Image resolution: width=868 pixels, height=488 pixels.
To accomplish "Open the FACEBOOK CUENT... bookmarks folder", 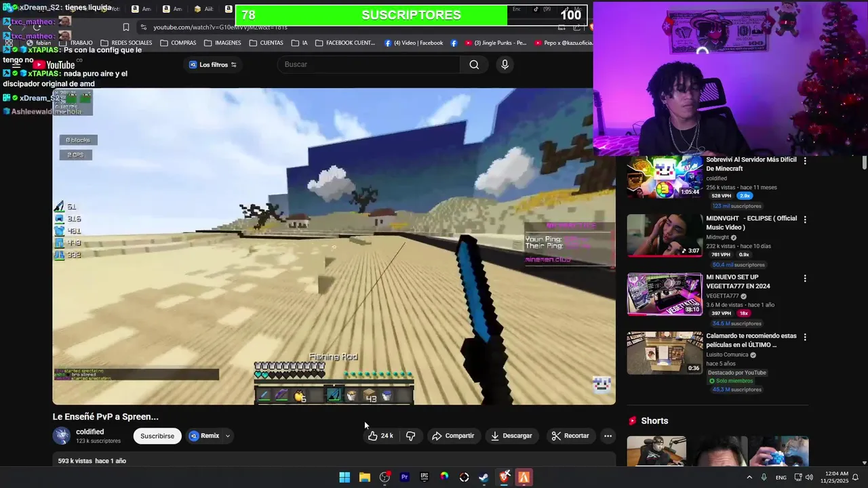I will [345, 43].
